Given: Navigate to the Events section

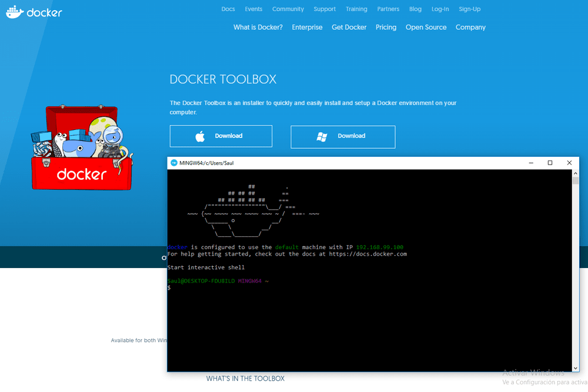Looking at the screenshot, I should pos(253,9).
